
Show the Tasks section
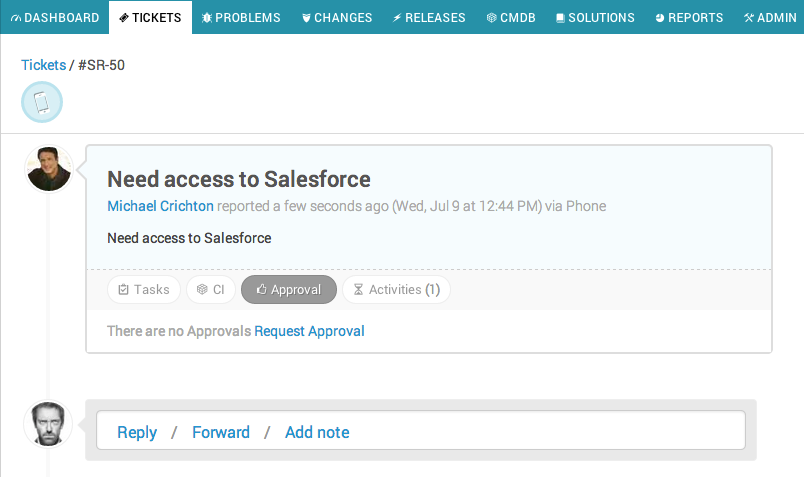(x=144, y=290)
